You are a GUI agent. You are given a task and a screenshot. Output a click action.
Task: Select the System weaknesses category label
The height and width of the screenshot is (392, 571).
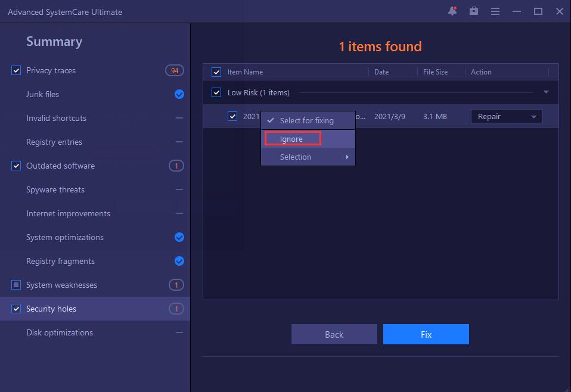tap(61, 285)
